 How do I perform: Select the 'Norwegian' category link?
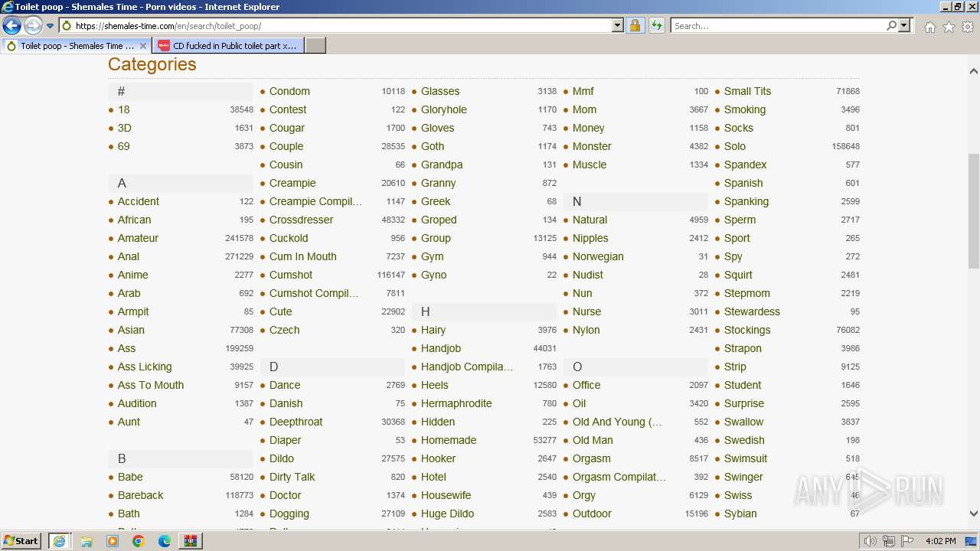pyautogui.click(x=598, y=256)
